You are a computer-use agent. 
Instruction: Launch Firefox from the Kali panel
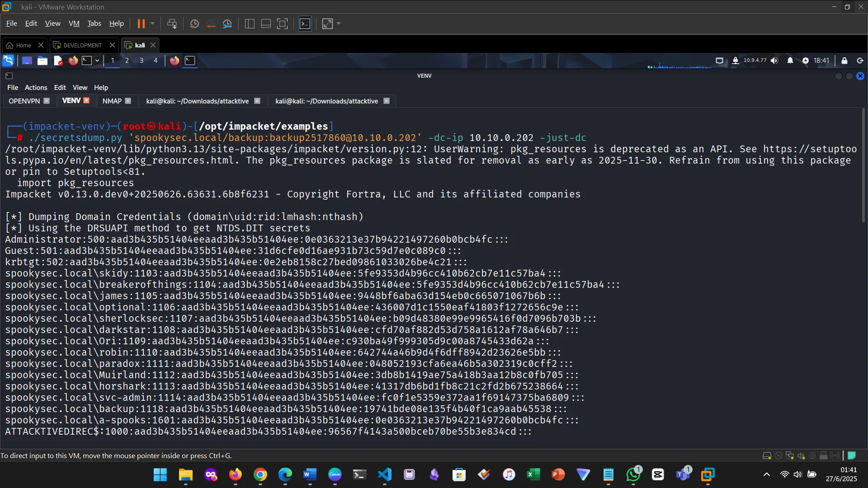pyautogui.click(x=73, y=61)
